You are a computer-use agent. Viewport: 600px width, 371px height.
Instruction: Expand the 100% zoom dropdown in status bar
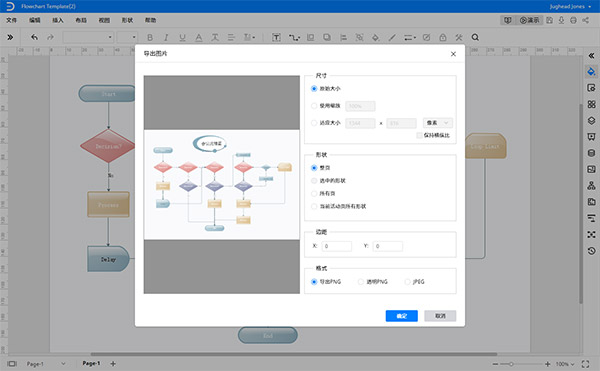565,364
